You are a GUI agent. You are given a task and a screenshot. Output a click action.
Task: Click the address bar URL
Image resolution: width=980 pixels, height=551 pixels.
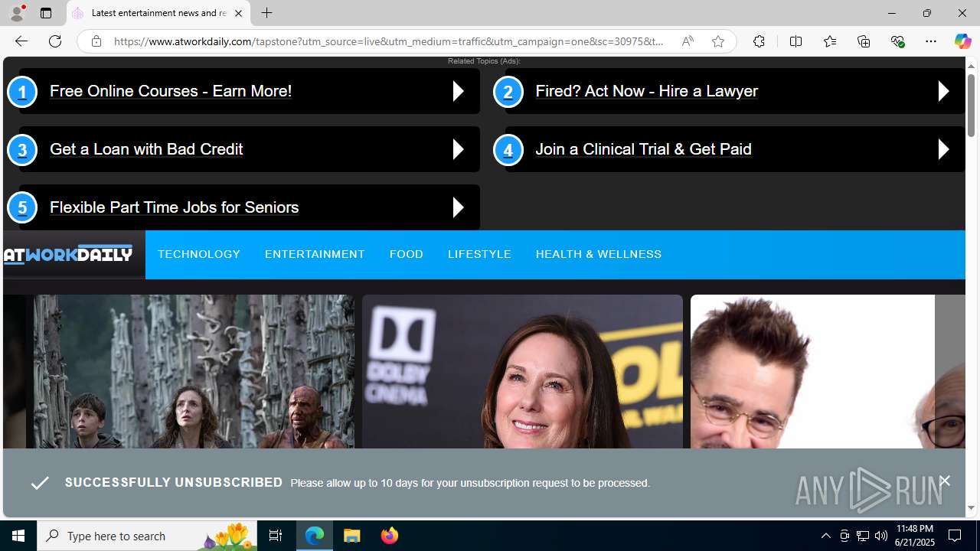click(389, 41)
